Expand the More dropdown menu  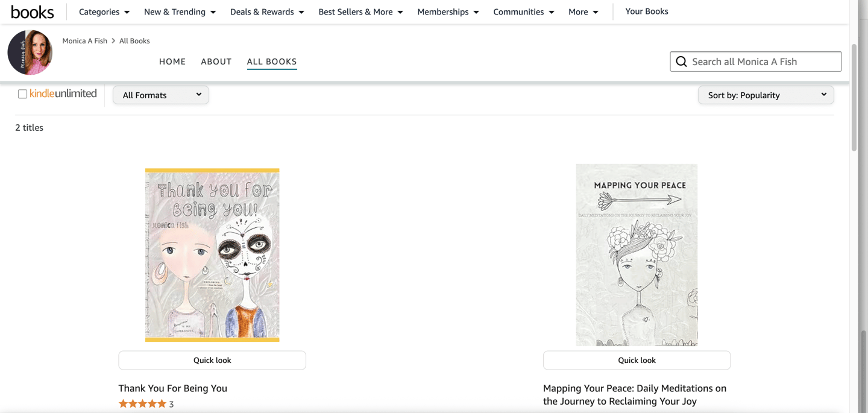(583, 12)
